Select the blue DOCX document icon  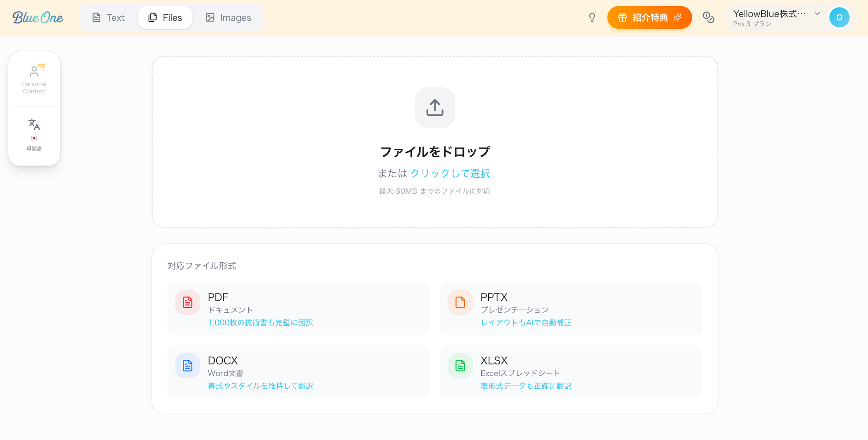[x=187, y=365]
